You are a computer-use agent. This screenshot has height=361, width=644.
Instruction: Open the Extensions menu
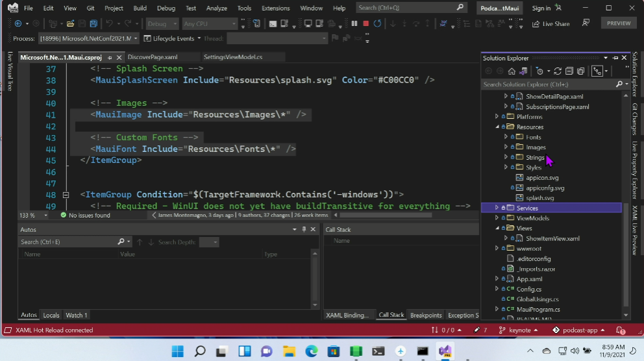click(x=275, y=8)
